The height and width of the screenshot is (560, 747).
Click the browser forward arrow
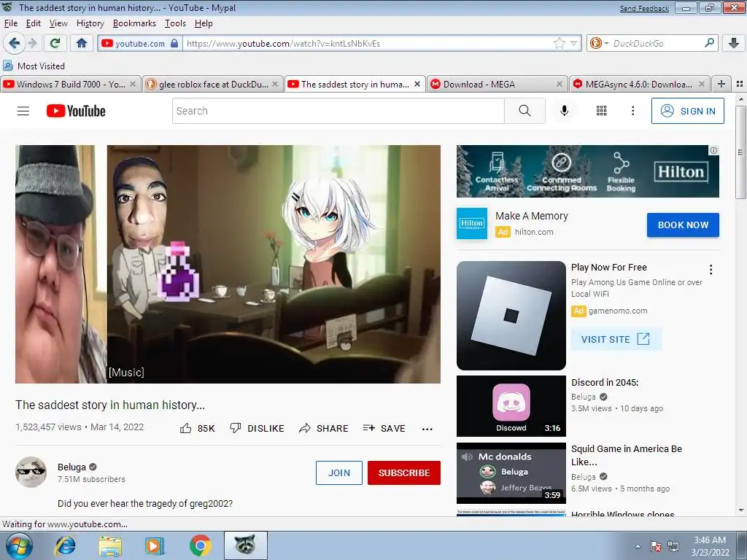33,43
